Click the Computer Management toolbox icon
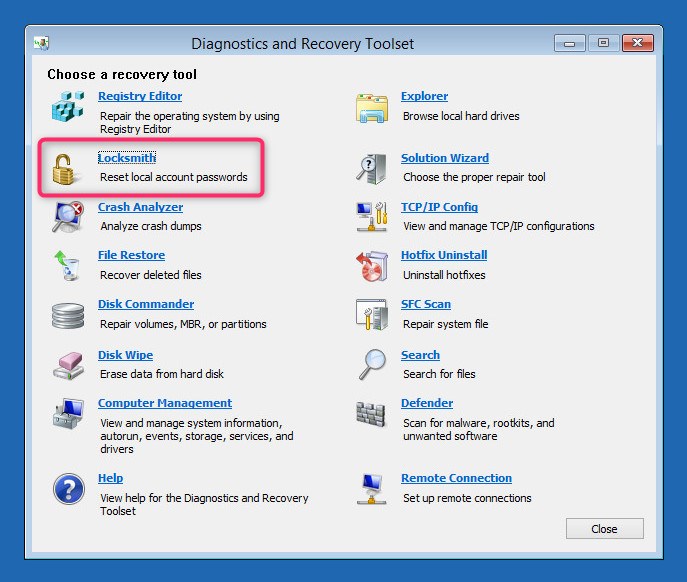 coord(68,414)
